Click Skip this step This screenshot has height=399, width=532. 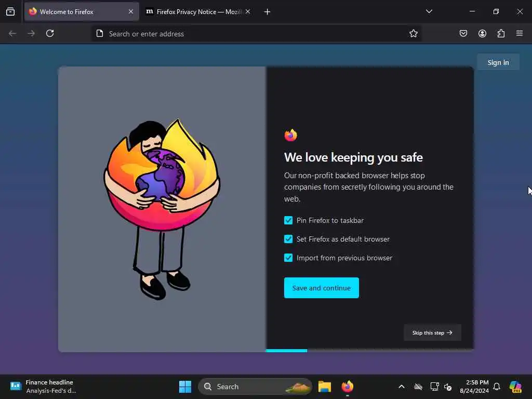tap(432, 332)
